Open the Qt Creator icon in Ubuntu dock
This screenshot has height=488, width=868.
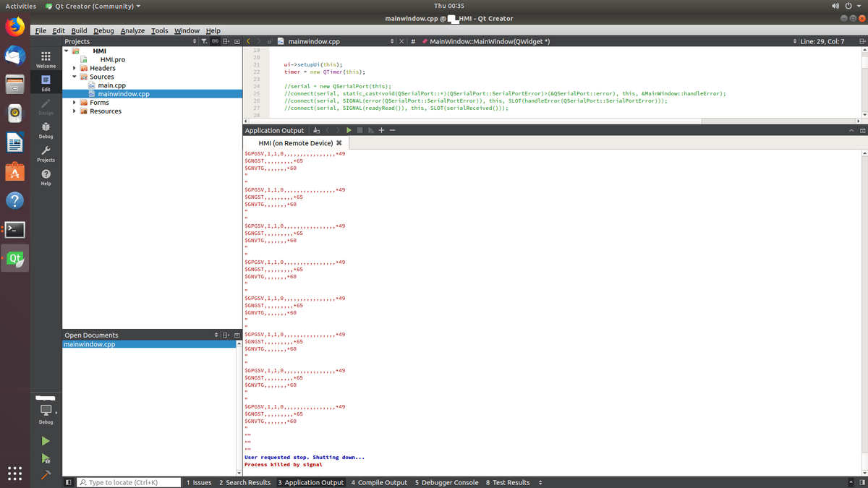tap(15, 258)
